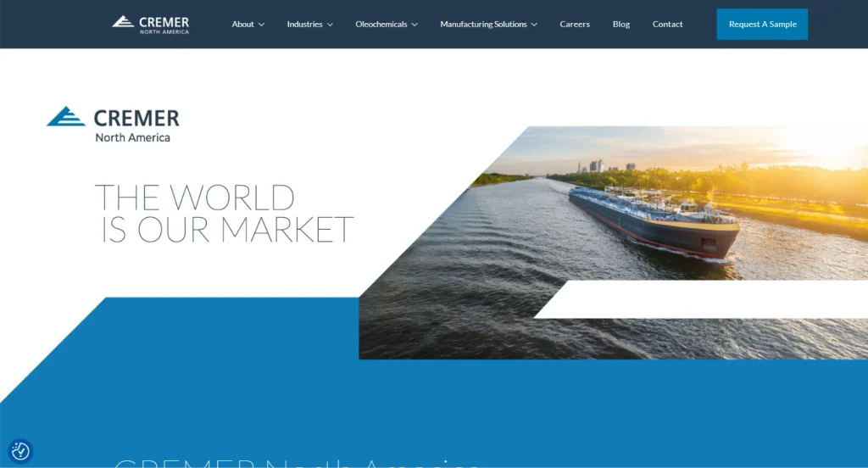Open the Blog link

coord(621,25)
